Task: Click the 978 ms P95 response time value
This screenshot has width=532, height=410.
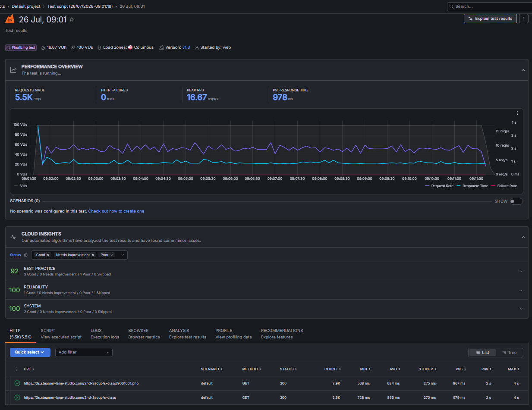Action: click(280, 97)
